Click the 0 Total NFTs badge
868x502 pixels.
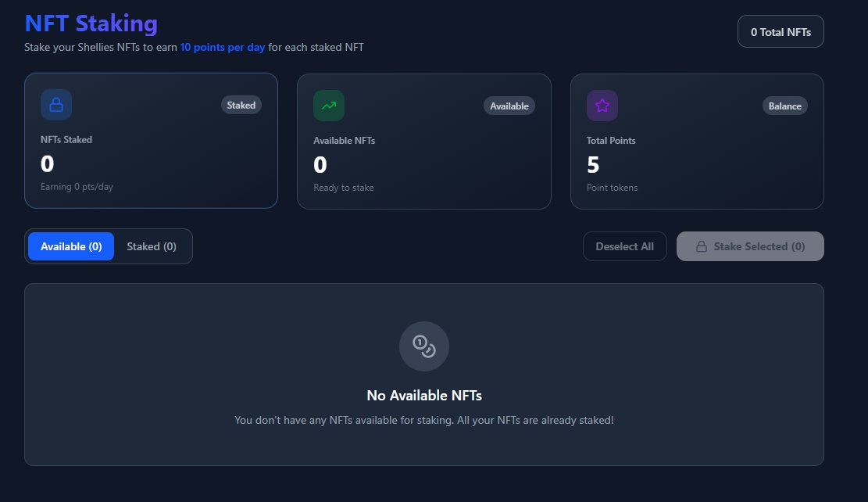click(x=780, y=31)
